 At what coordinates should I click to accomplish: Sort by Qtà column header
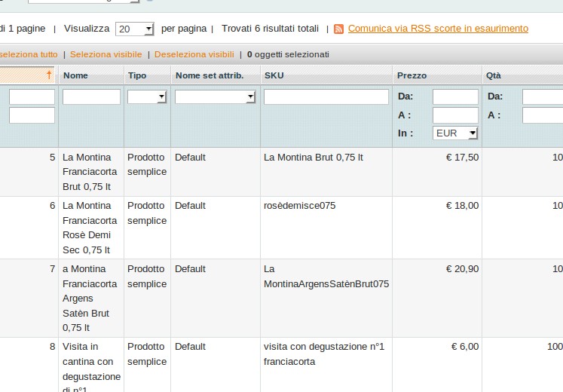[494, 75]
